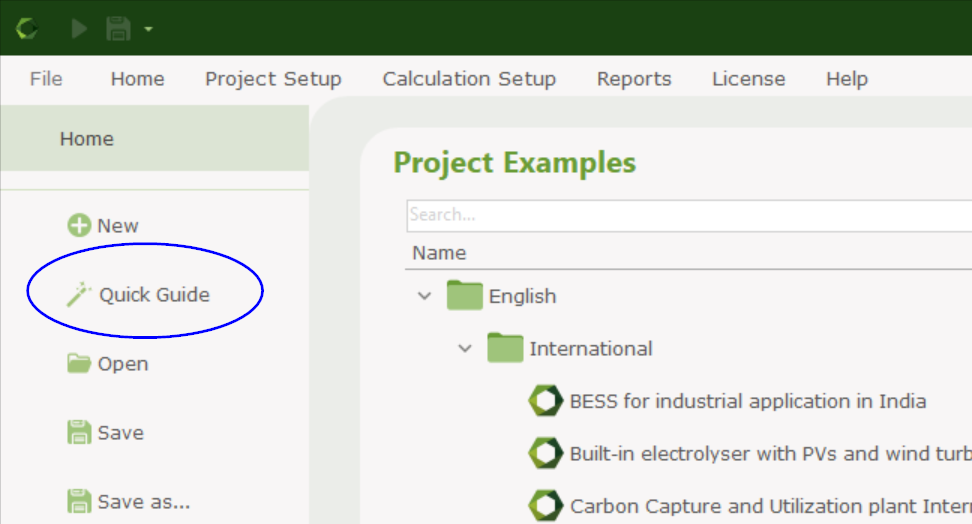Click the Open folder icon in sidebar
This screenshot has height=524, width=972.
(79, 363)
